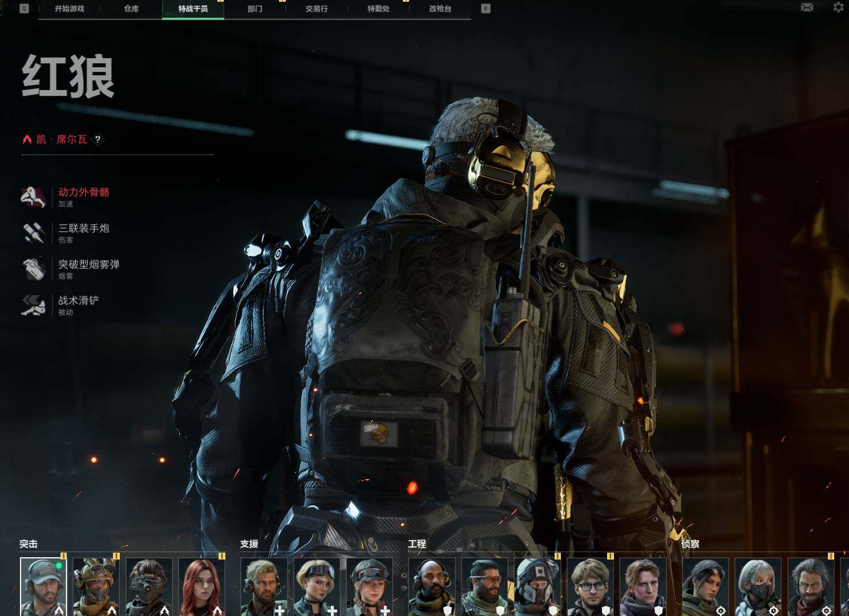Select the engineer operator wearing glasses
Screen dimensions: 849x616
click(590, 587)
